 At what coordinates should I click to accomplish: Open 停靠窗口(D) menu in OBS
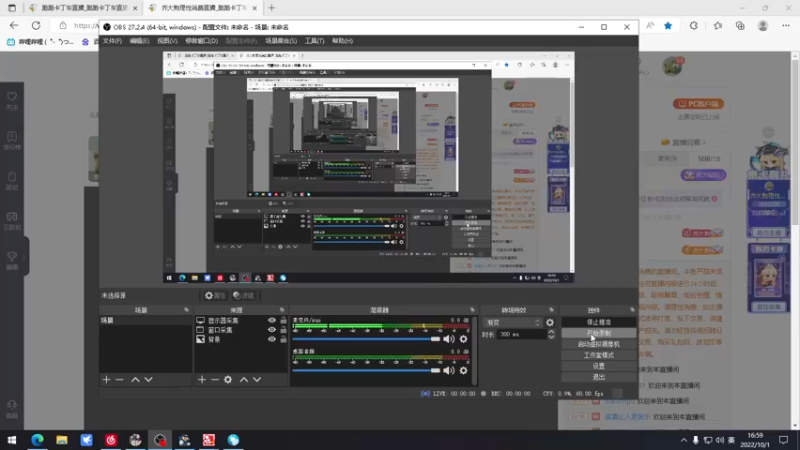201,41
